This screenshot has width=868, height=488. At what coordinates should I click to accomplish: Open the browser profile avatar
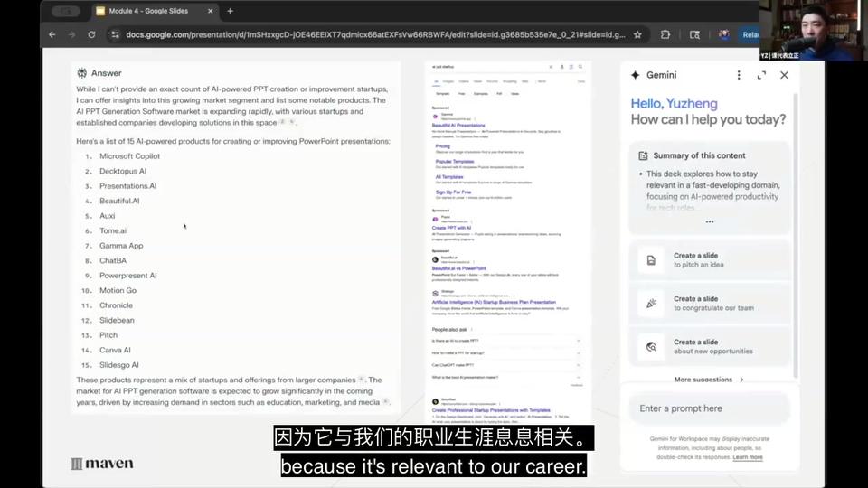724,34
